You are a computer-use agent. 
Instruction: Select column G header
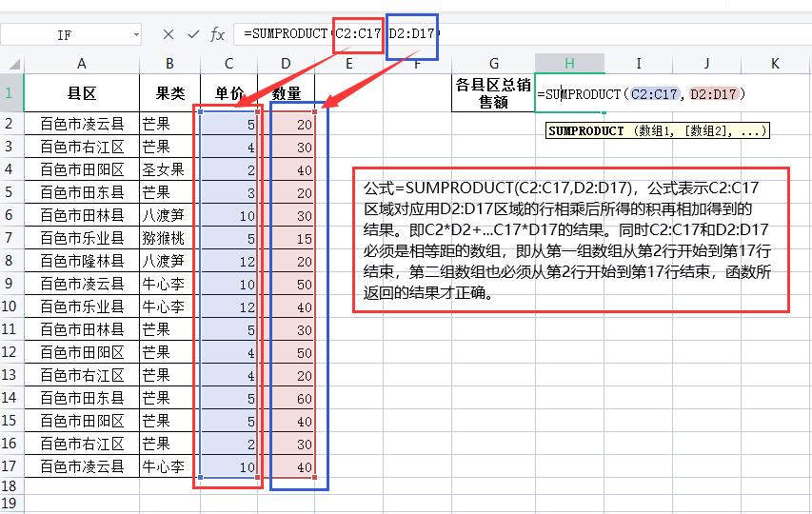click(x=493, y=64)
